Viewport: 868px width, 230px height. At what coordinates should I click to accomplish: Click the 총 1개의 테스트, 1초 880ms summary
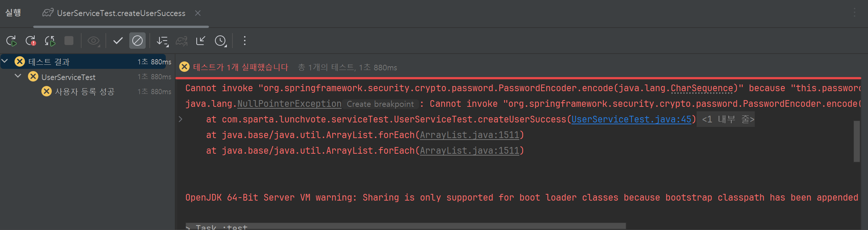click(348, 67)
